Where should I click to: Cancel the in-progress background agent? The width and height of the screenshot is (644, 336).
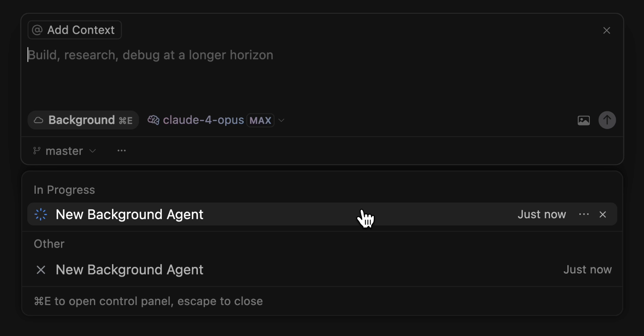(603, 215)
